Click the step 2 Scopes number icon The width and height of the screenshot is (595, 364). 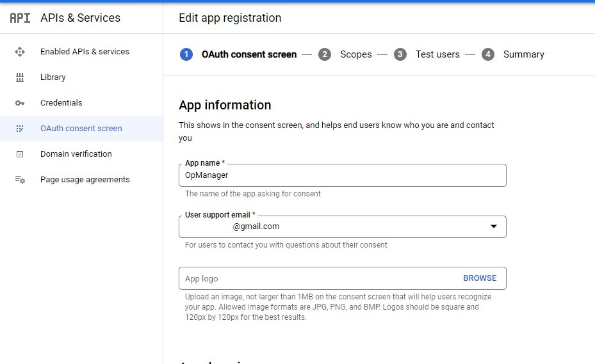[325, 54]
